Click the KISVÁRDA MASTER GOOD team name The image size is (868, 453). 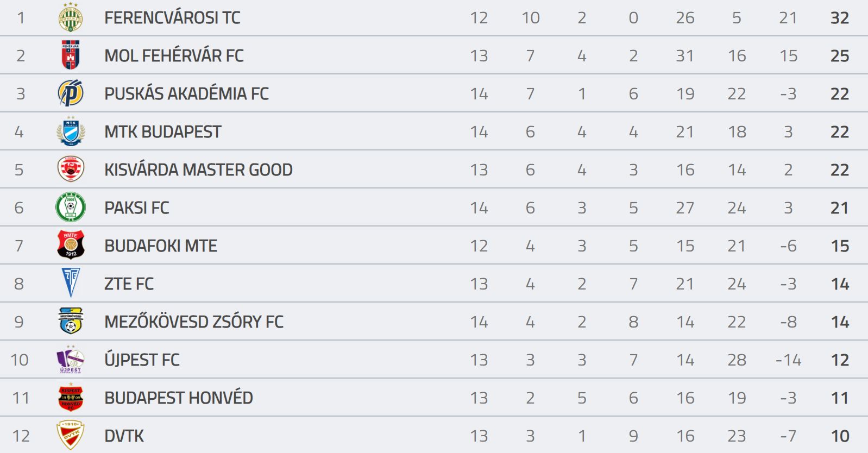[198, 169]
